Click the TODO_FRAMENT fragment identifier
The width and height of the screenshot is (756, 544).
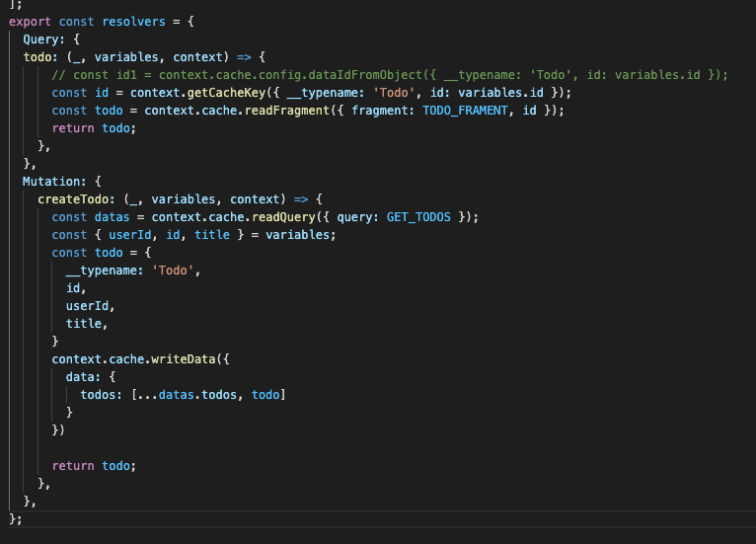(x=465, y=111)
